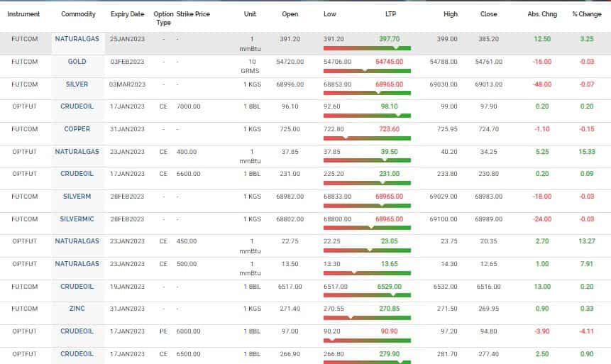Open the ZINC commodity link
Screen dimensions: 611x364
pos(77,309)
